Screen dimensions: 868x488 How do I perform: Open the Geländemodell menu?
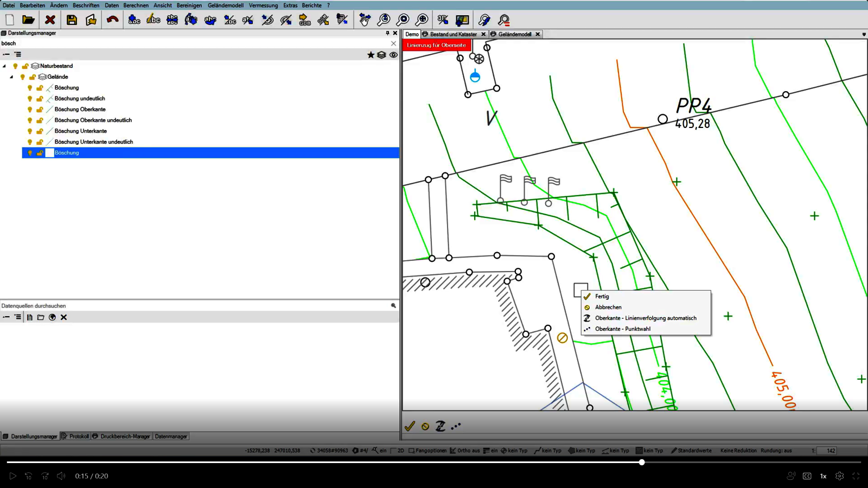point(225,5)
